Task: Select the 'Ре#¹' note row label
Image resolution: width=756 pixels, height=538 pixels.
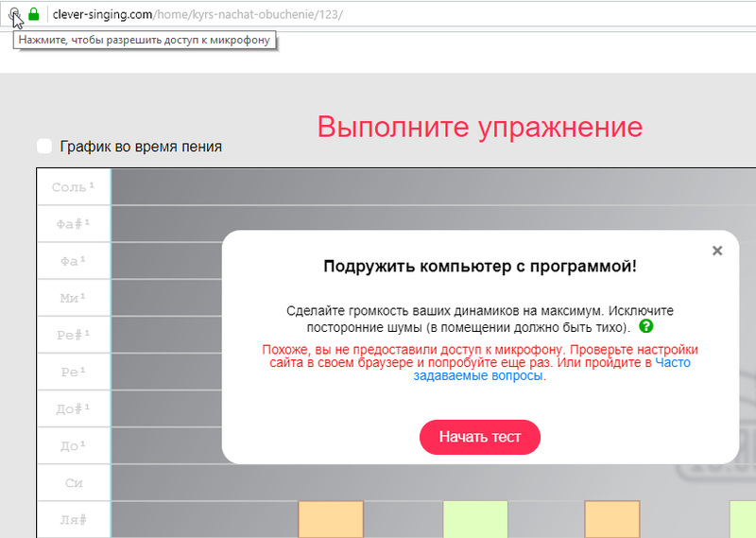Action: coord(74,335)
